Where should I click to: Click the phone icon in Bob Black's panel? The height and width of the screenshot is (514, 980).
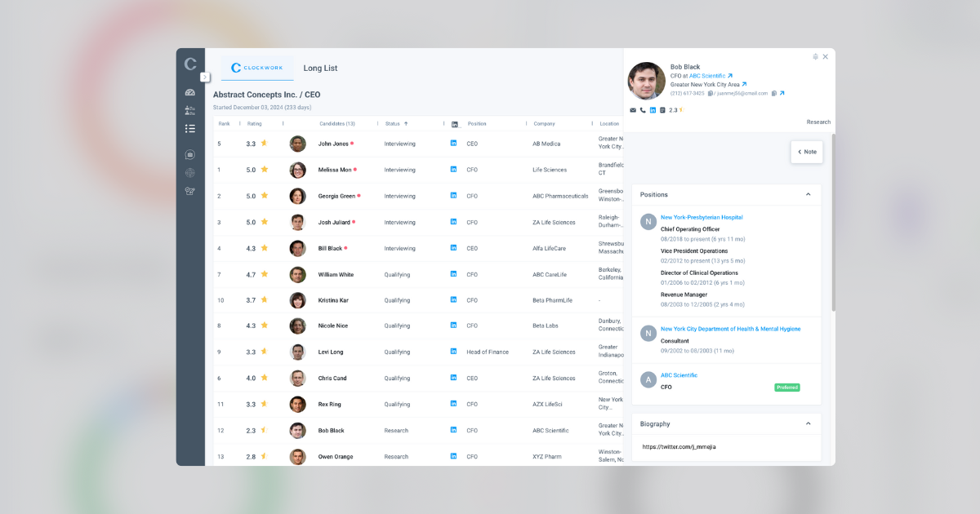643,110
